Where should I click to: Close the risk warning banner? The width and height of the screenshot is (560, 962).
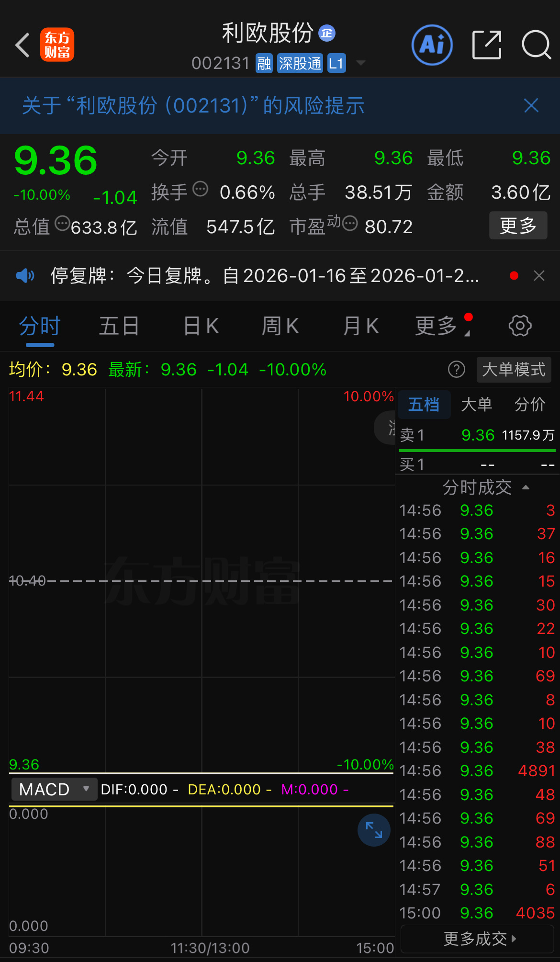pyautogui.click(x=531, y=105)
